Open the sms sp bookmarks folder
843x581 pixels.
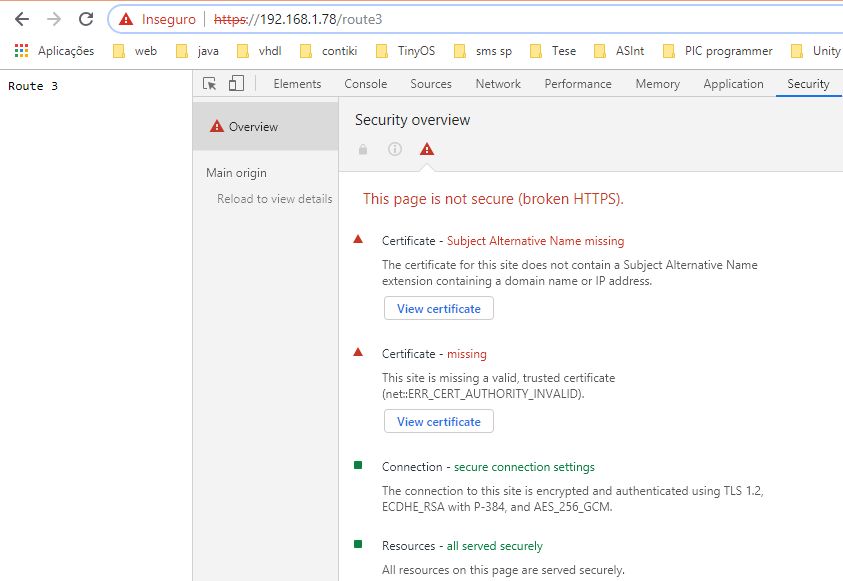point(483,51)
